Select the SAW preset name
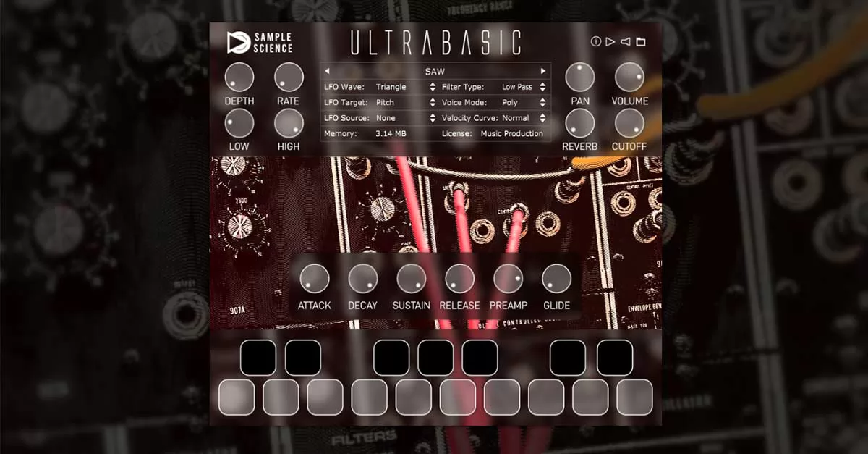This screenshot has height=454, width=868. pos(435,71)
